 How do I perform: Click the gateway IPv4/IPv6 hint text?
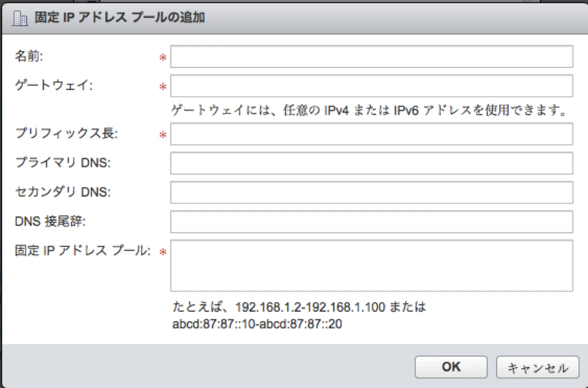(x=369, y=110)
